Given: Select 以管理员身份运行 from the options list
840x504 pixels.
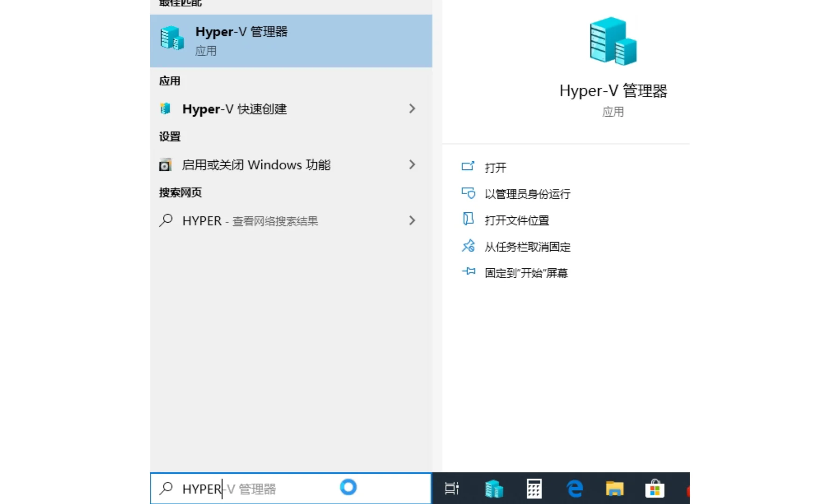Looking at the screenshot, I should point(528,194).
